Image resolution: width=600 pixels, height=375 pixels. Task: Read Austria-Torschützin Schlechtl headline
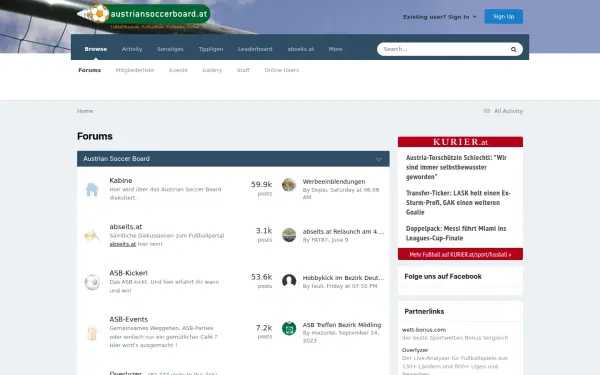(x=457, y=167)
